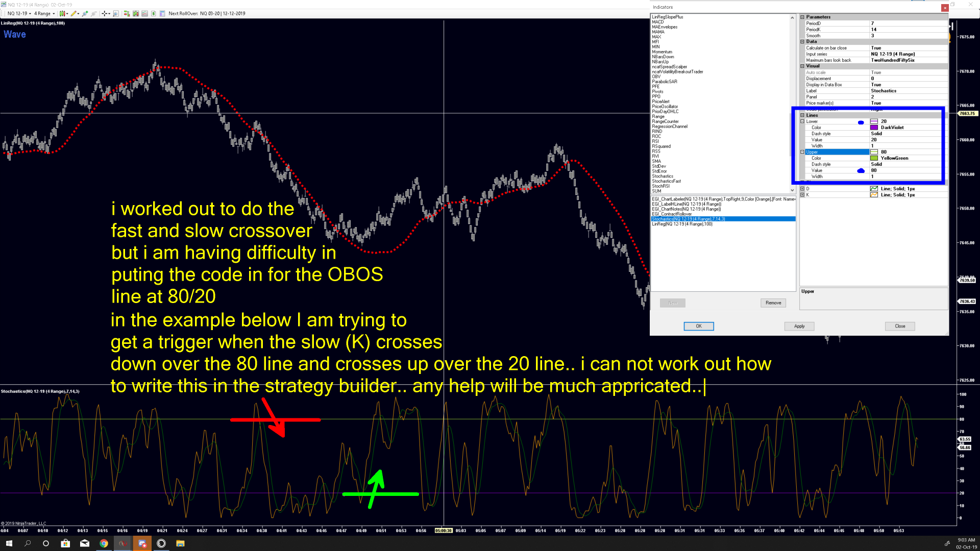Click the zoom in magnifier icon
Screen dimensions: 980x551
pos(85,14)
